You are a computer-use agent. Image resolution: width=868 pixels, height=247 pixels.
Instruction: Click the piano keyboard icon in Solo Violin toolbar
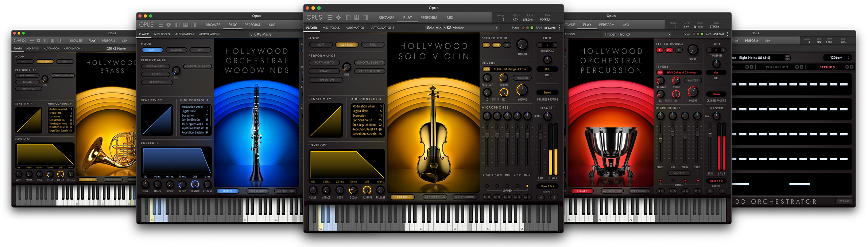(x=356, y=17)
